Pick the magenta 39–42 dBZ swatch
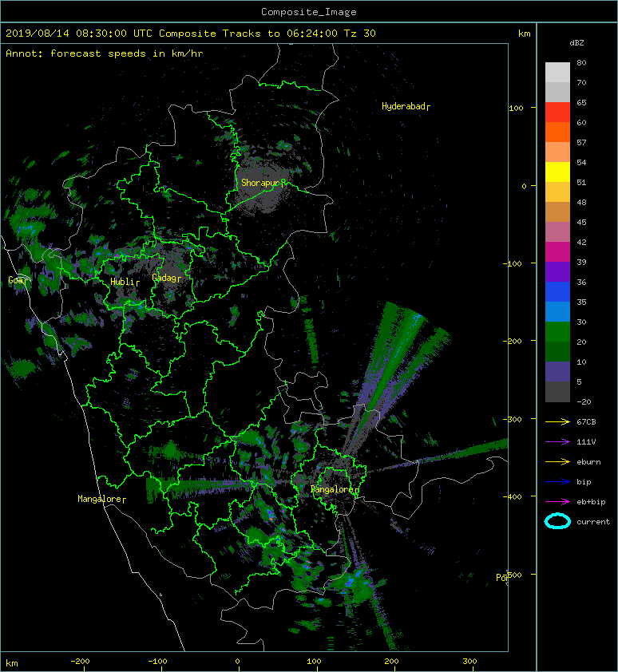618x672 pixels. (x=557, y=252)
